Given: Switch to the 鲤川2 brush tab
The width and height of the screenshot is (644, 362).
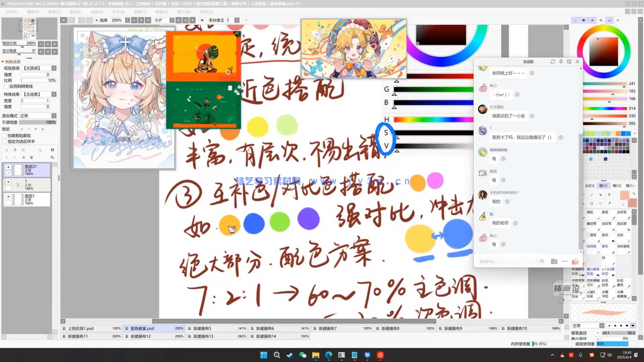Looking at the screenshot, I should pyautogui.click(x=617, y=186).
